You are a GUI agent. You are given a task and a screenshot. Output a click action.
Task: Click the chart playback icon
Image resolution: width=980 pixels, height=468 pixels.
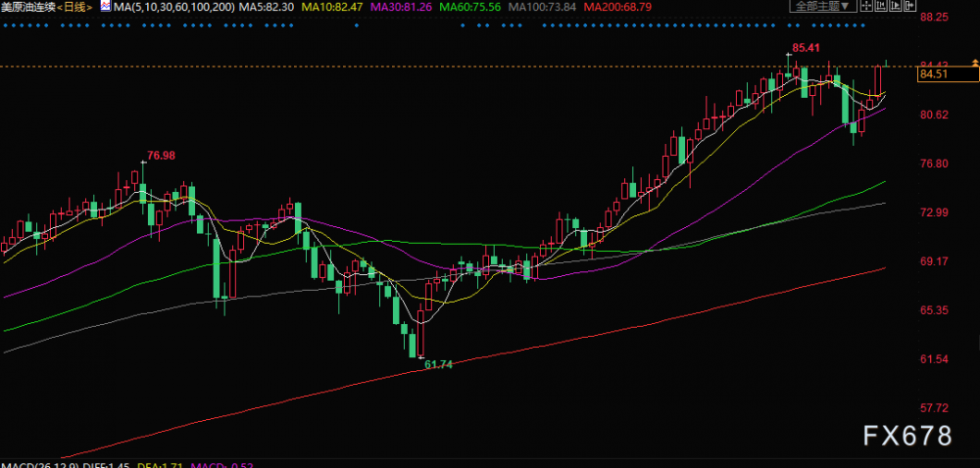(x=896, y=6)
